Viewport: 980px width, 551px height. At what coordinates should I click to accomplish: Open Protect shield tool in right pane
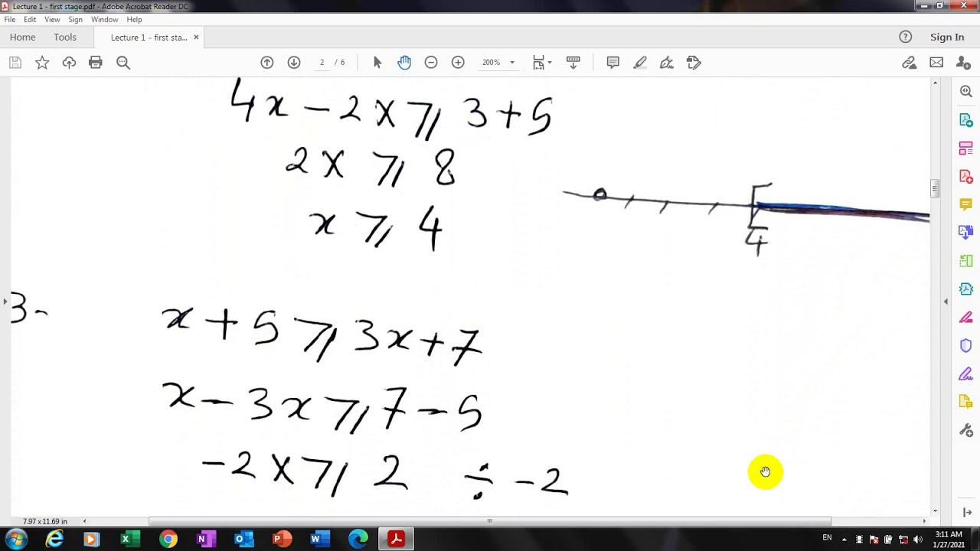pyautogui.click(x=966, y=346)
